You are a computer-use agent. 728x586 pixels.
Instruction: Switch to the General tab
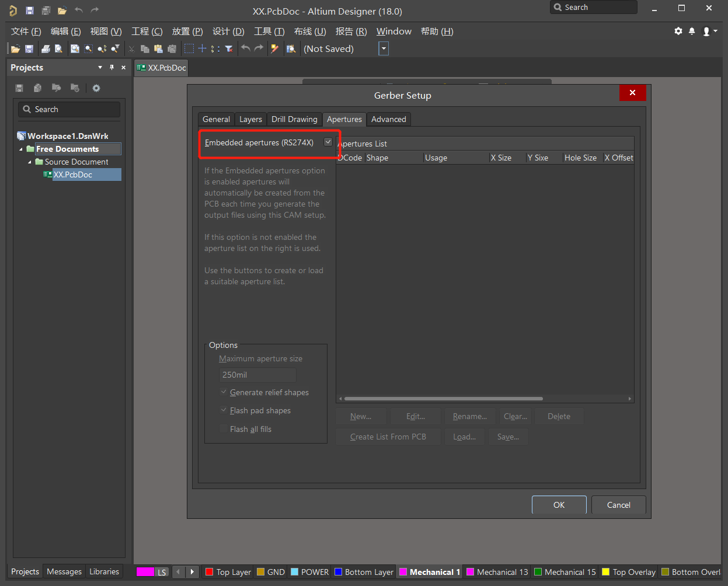point(216,119)
